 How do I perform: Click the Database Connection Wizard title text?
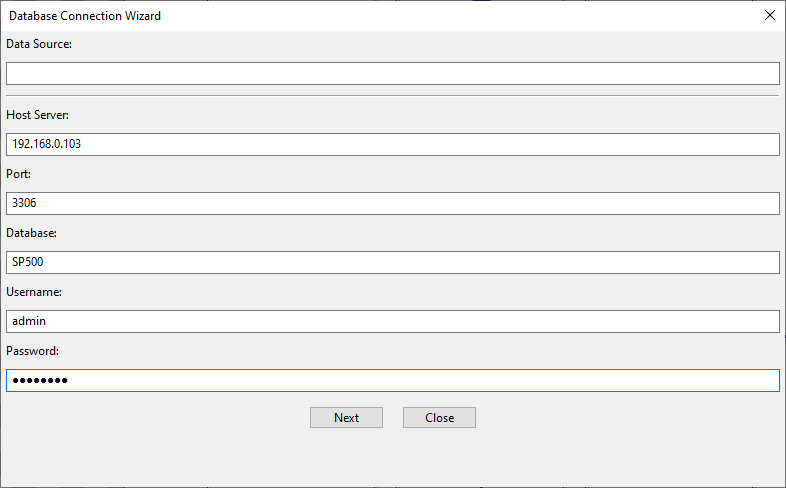pyautogui.click(x=85, y=16)
